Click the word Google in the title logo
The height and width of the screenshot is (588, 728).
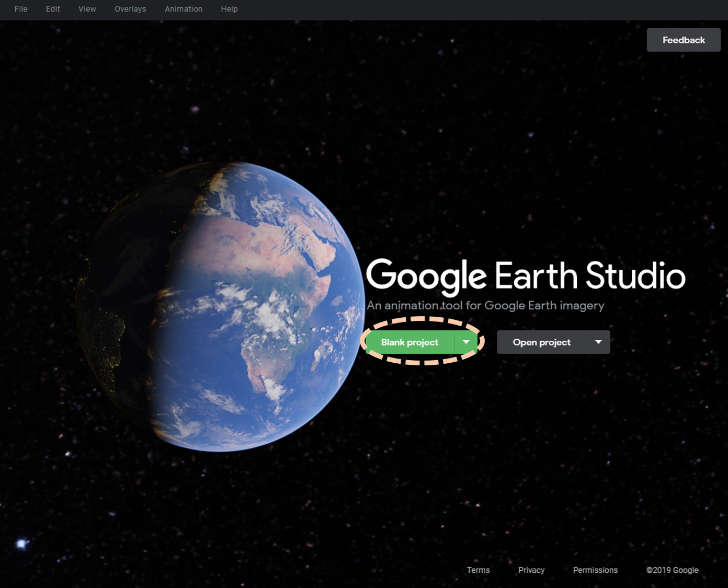(x=426, y=275)
